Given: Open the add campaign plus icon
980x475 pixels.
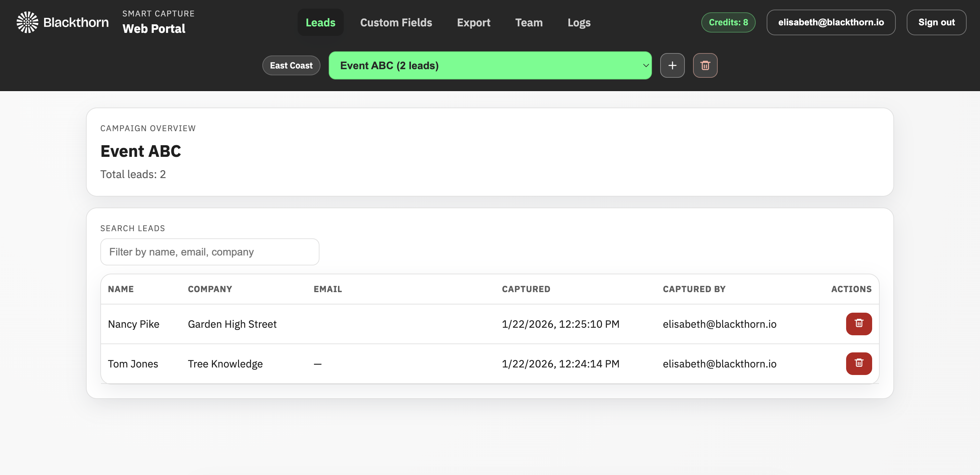Looking at the screenshot, I should pos(672,65).
